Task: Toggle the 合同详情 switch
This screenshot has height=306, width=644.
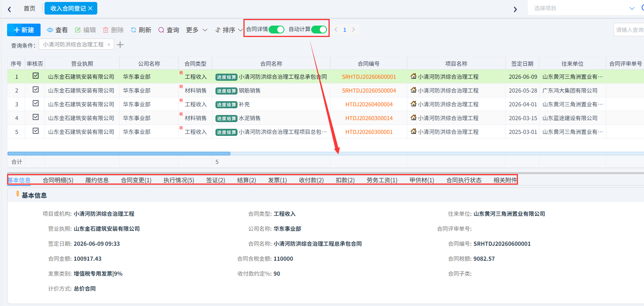Action: pos(277,30)
